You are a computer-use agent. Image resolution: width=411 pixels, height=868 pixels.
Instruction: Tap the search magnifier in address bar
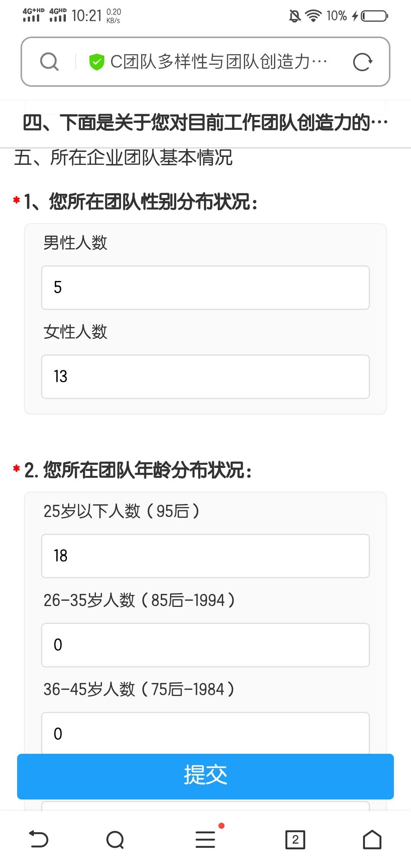pyautogui.click(x=49, y=62)
